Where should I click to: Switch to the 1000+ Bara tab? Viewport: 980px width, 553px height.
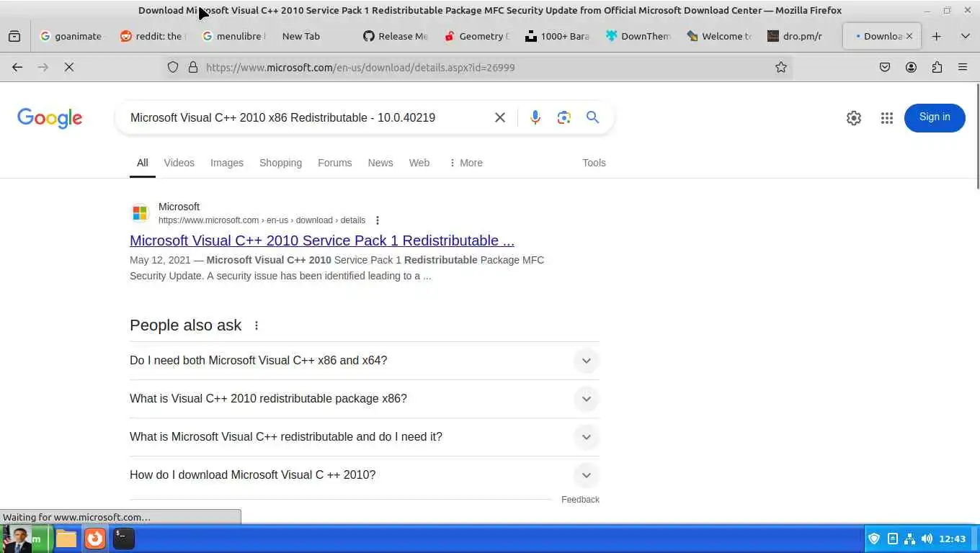tap(558, 36)
